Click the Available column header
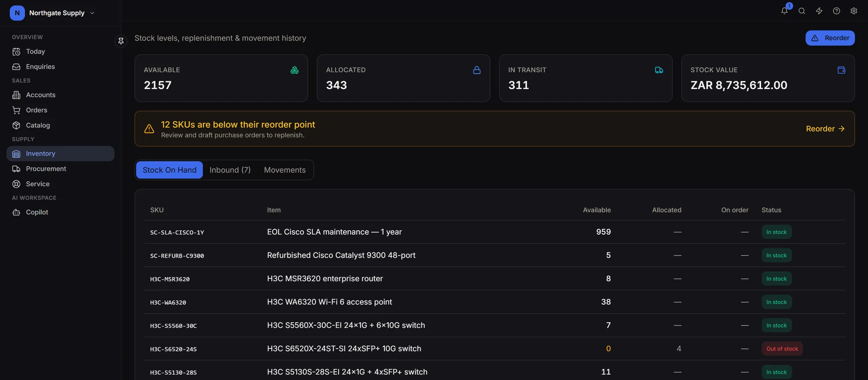The image size is (868, 380). pos(597,210)
